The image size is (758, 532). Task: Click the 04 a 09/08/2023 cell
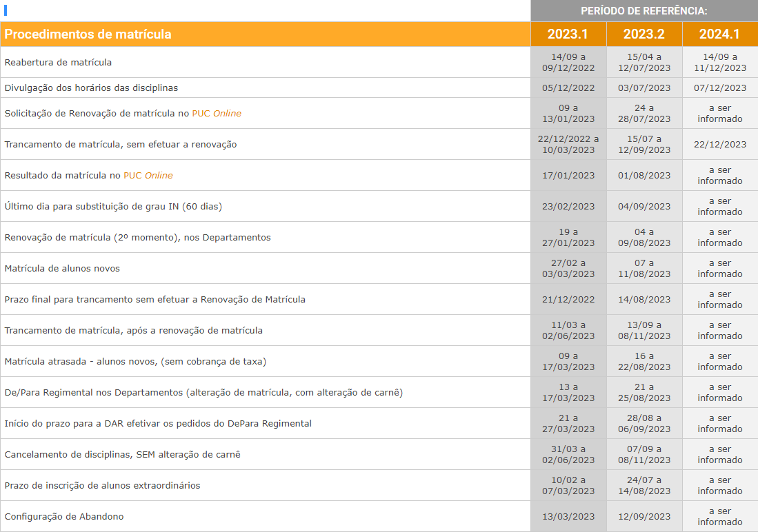point(644,237)
